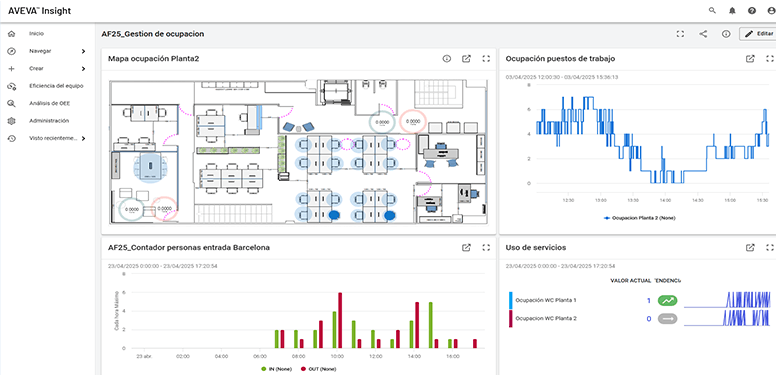Viewport: 776px width, 375px height.
Task: Click the Ocupación puestos de trabajo title
Action: point(560,59)
